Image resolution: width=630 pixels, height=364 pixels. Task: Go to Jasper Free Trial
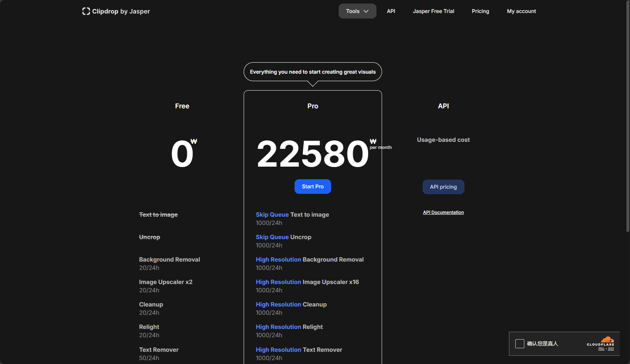(x=434, y=11)
